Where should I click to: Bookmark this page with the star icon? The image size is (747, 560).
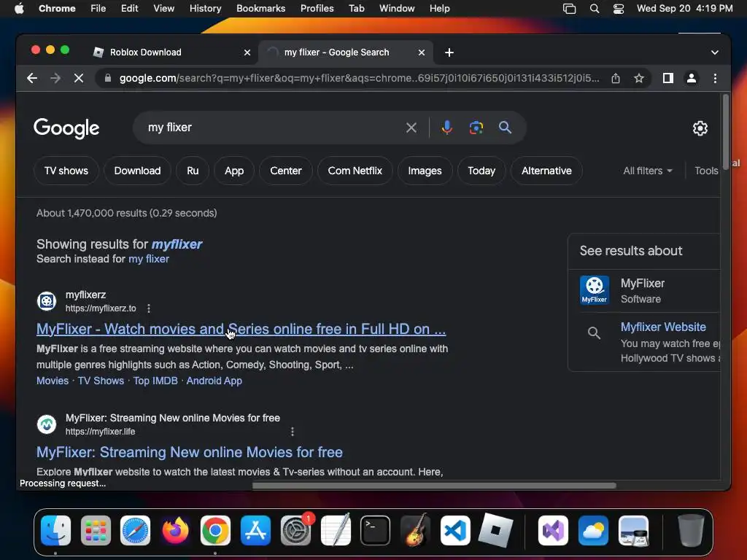639,78
